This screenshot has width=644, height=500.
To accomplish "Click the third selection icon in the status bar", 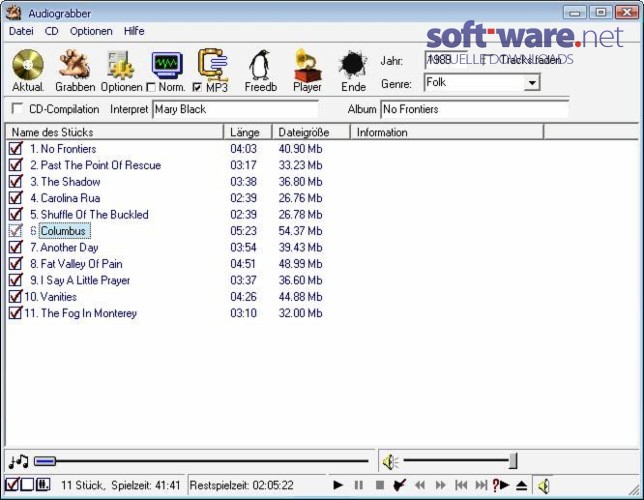I will [43, 485].
